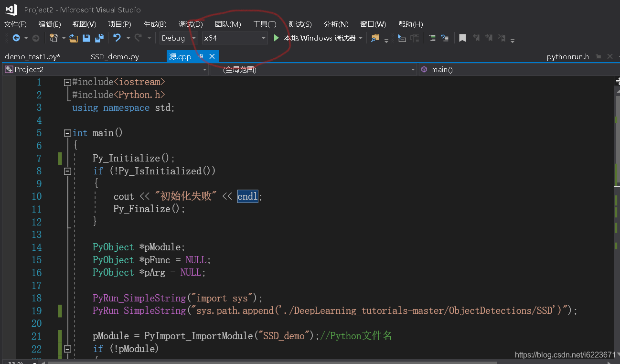The image size is (620, 364).
Task: Go to previous bookmark icon
Action: point(476,38)
